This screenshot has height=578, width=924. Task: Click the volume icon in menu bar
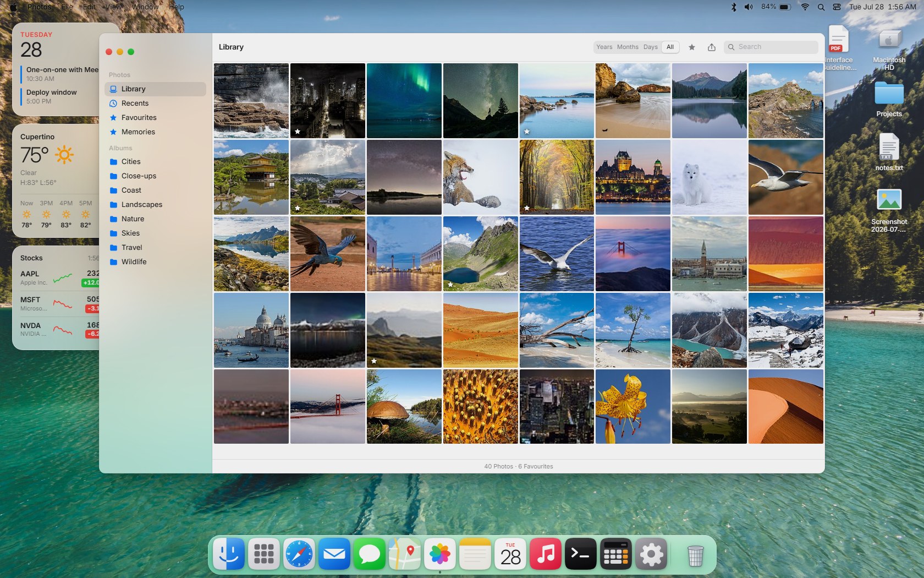point(749,7)
